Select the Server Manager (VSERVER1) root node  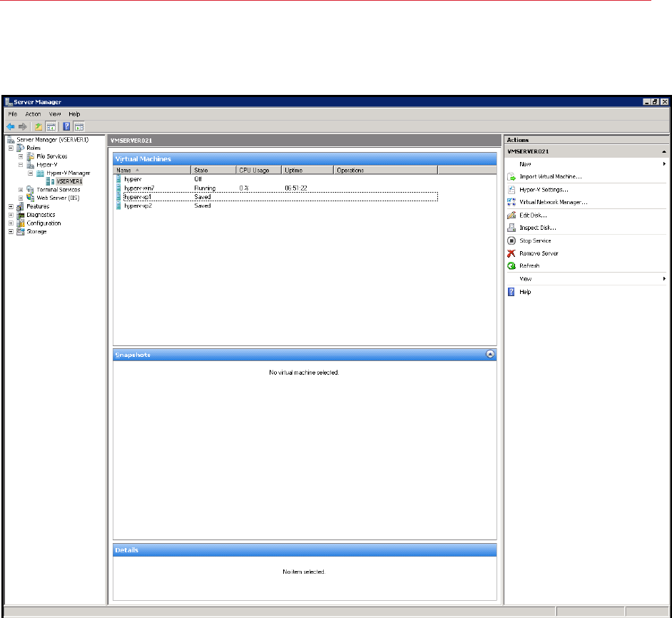(52, 140)
